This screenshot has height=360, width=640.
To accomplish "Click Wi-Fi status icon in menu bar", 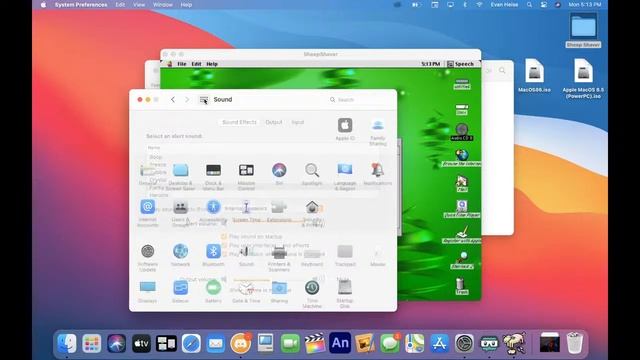I will (x=479, y=5).
